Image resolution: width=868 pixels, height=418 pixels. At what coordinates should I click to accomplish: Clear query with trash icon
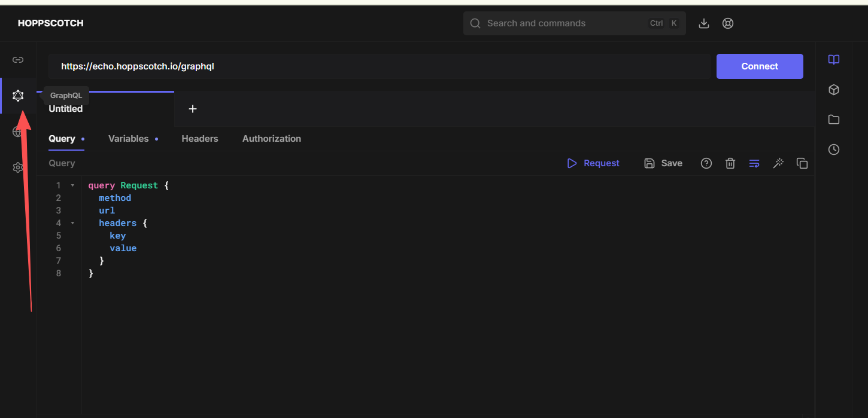click(730, 163)
